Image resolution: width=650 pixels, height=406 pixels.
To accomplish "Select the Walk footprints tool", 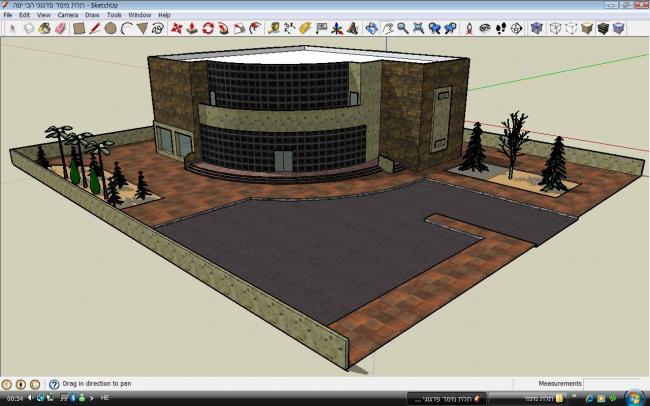I will 500,29.
